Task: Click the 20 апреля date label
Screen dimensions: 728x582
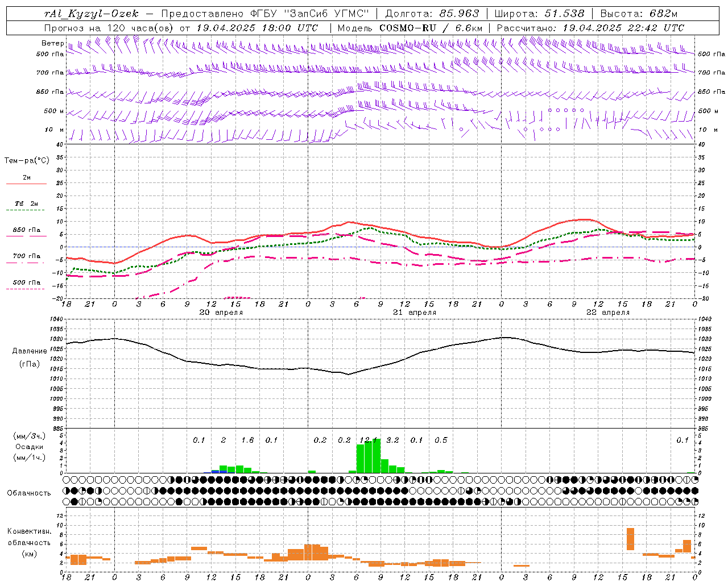Action: (221, 313)
